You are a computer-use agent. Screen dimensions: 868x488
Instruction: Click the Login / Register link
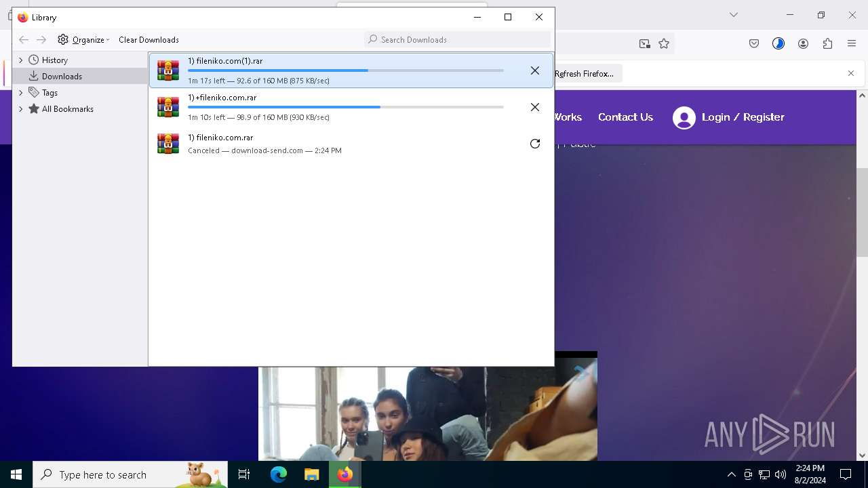(x=743, y=117)
